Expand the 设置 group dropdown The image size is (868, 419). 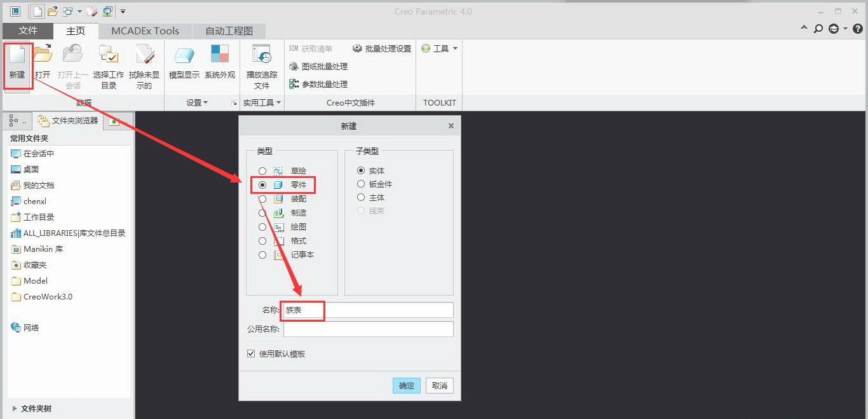point(197,102)
